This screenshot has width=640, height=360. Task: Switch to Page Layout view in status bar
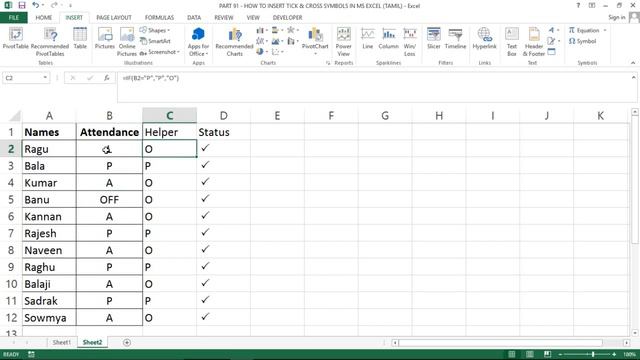[529, 354]
